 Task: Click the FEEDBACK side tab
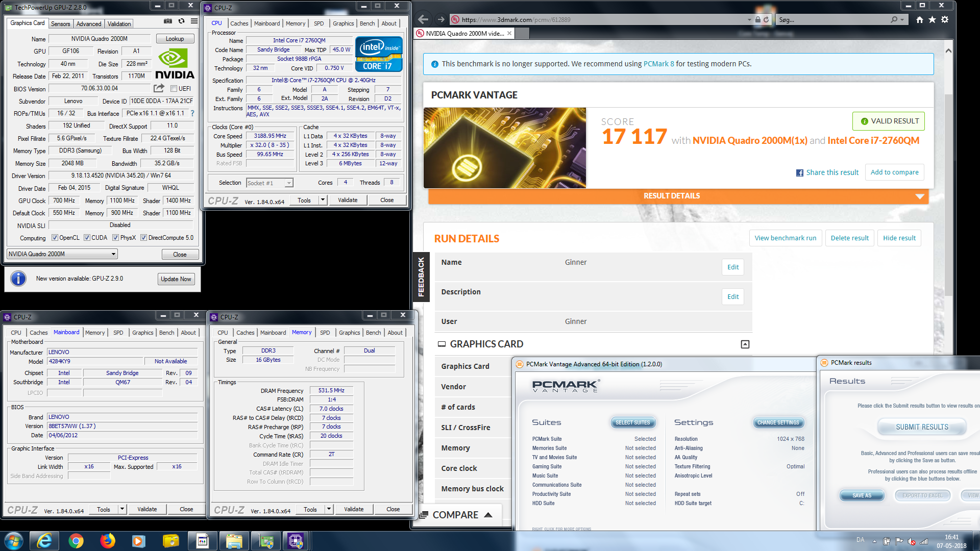(x=421, y=277)
